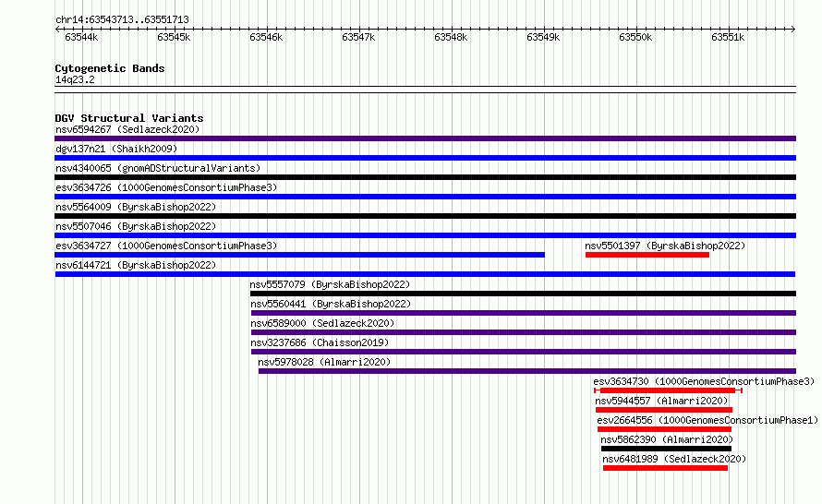Click the blue bar under esv3634727
The image size is (822, 504).
[300, 255]
